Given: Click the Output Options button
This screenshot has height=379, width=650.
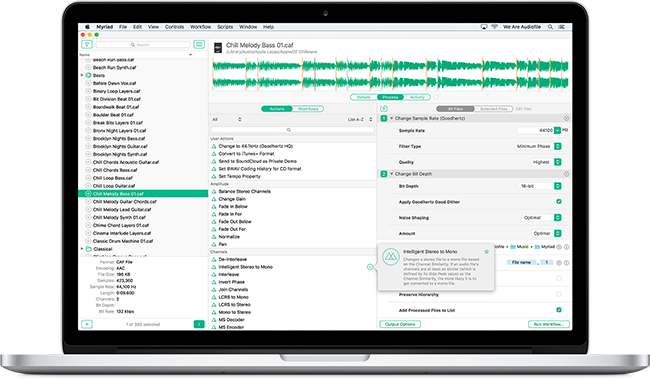Looking at the screenshot, I should tap(400, 324).
